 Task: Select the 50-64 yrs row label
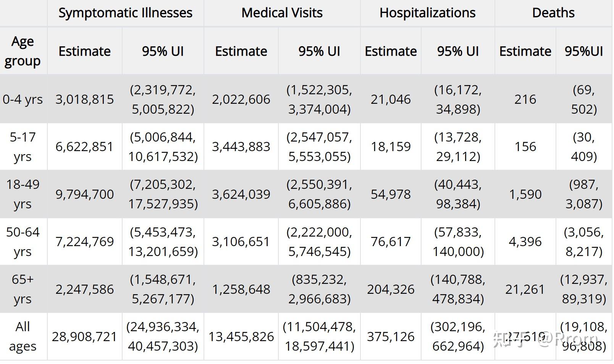pos(23,242)
